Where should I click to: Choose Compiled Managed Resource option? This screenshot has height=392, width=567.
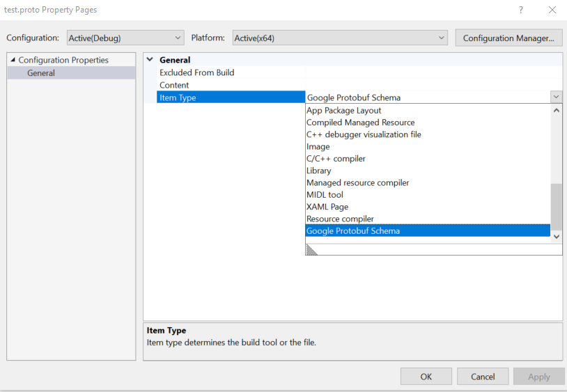tap(428, 123)
